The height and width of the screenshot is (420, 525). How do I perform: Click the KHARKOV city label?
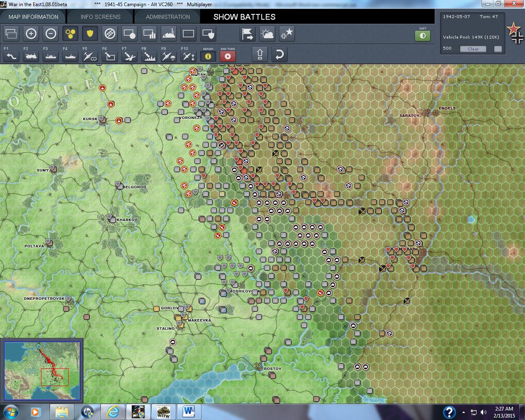[127, 220]
